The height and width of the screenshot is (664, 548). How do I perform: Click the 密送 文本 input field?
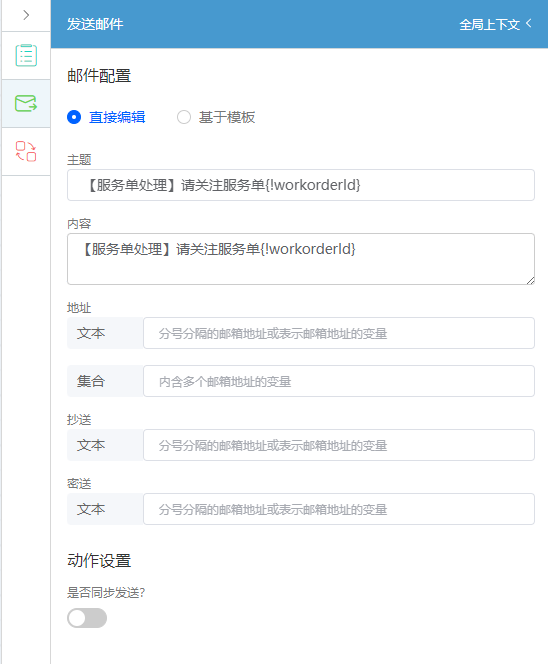click(x=339, y=509)
